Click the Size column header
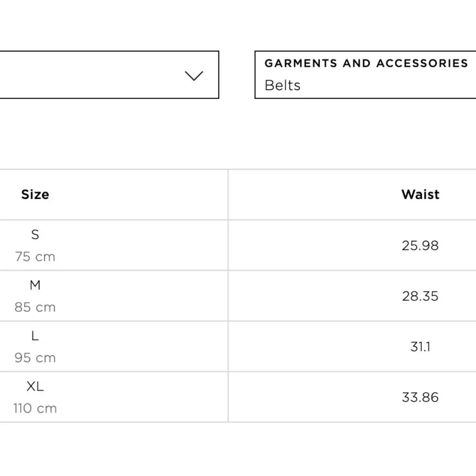476x476 pixels. [35, 194]
